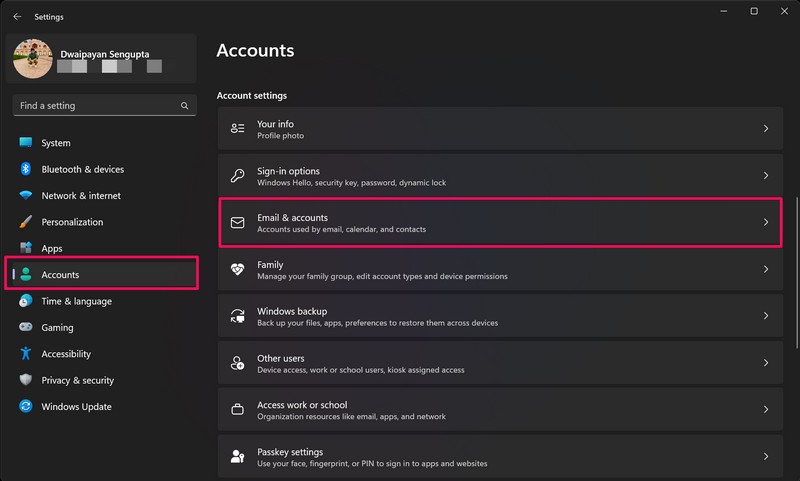
Task: Select Time & language in sidebar
Action: click(x=76, y=301)
